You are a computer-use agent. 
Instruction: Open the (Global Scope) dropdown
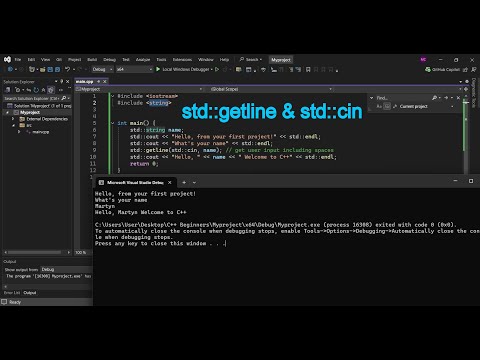(x=271, y=89)
